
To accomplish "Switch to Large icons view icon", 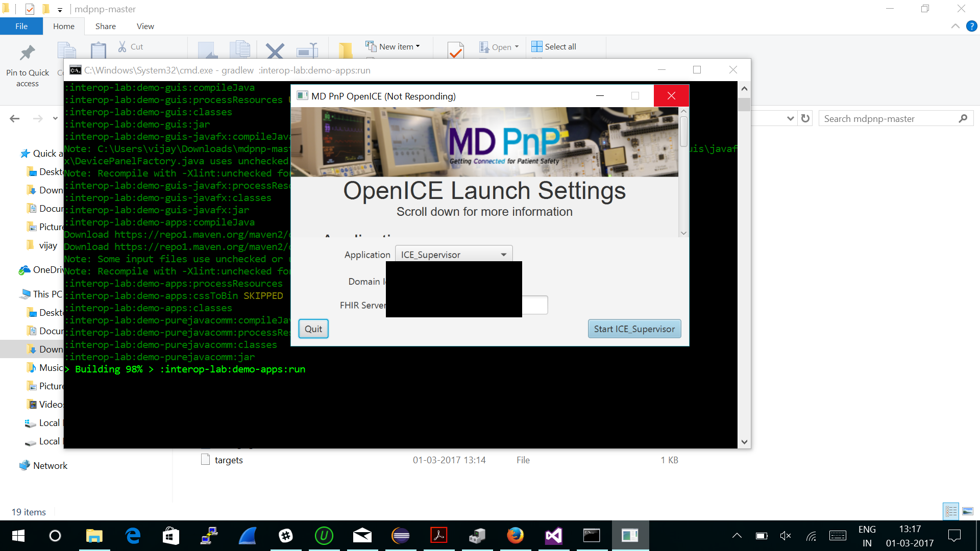I will pos(968,511).
